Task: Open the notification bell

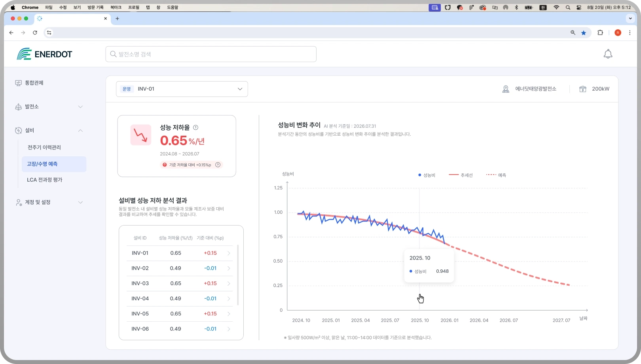Action: [608, 54]
